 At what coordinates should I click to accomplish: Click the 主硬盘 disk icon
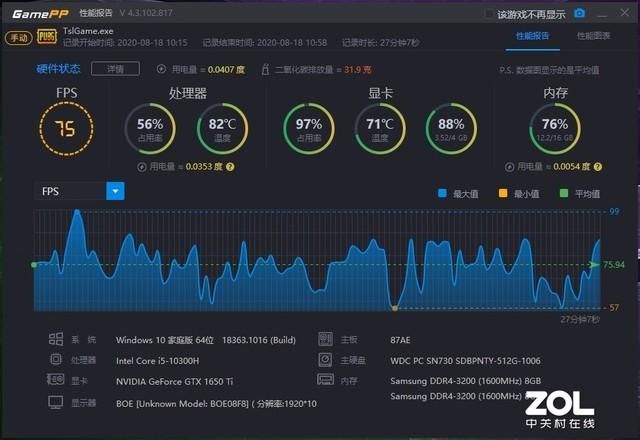(x=325, y=359)
